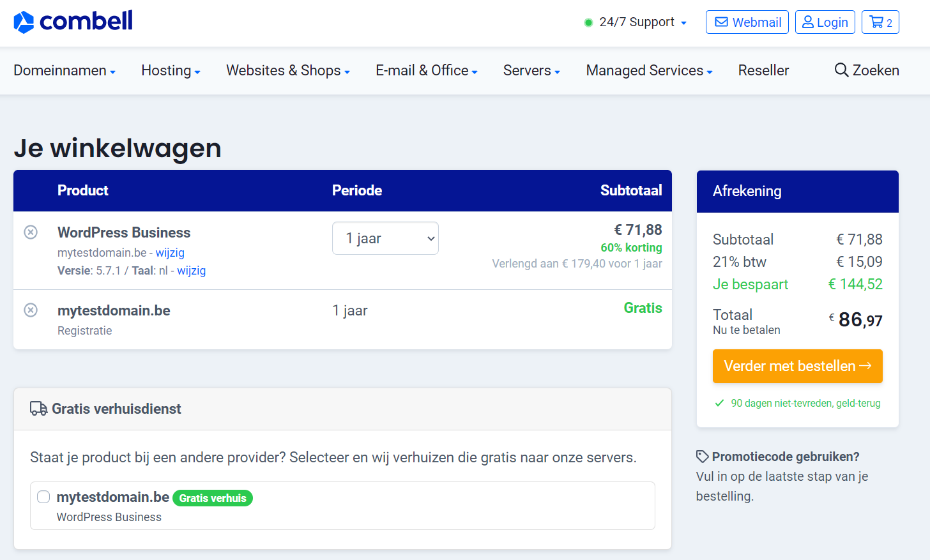This screenshot has height=560, width=930.
Task: Expand the Managed Services menu
Action: (x=650, y=70)
